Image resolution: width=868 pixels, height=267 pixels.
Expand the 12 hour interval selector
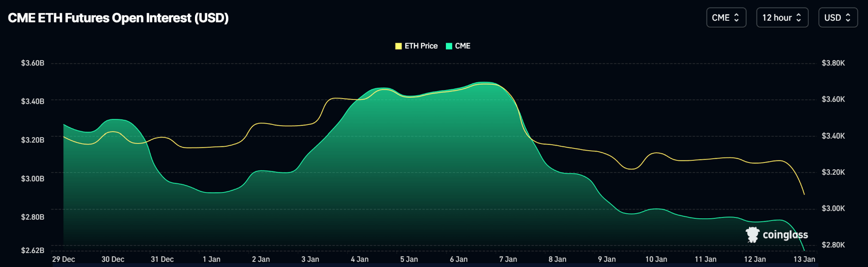[782, 18]
